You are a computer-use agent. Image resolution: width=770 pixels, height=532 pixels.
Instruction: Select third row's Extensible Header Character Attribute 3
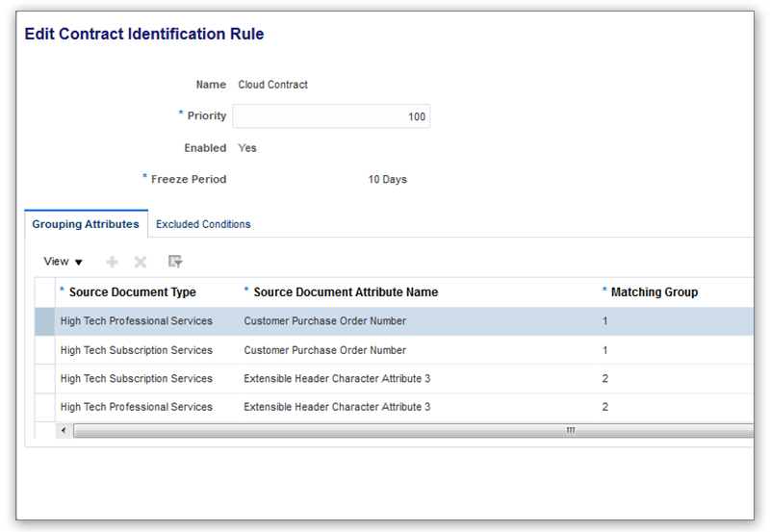(337, 379)
